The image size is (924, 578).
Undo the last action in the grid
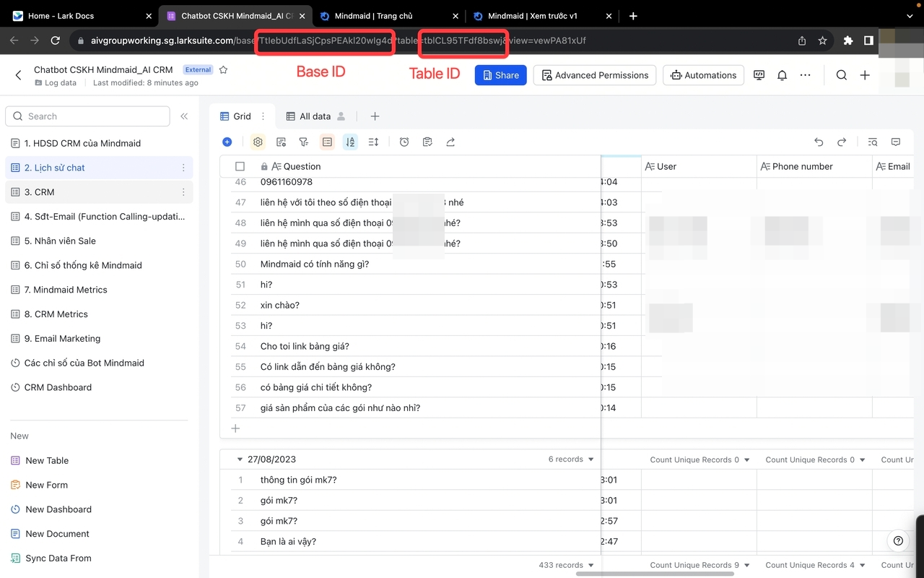click(819, 142)
